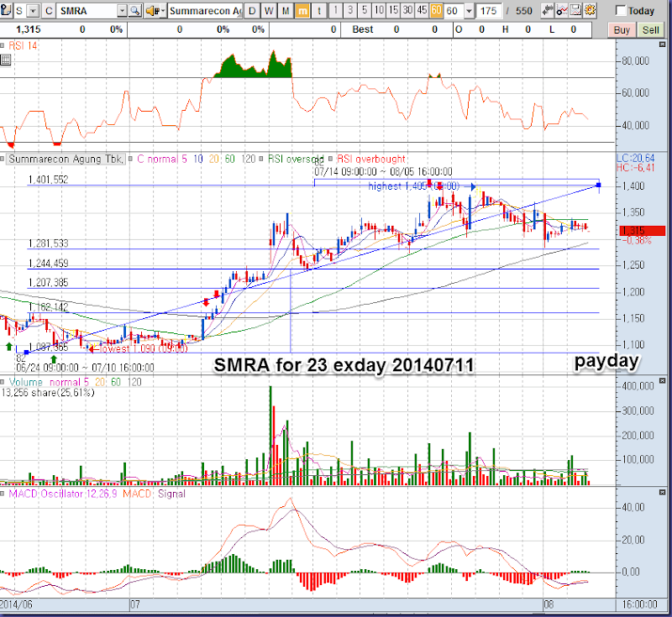Open the chart settings gear icon

point(590,11)
